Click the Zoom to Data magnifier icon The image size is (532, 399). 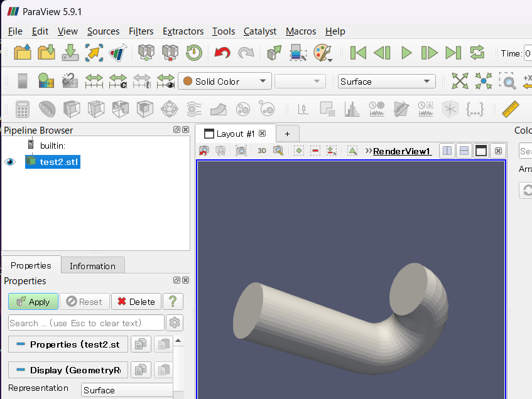pyautogui.click(x=508, y=81)
